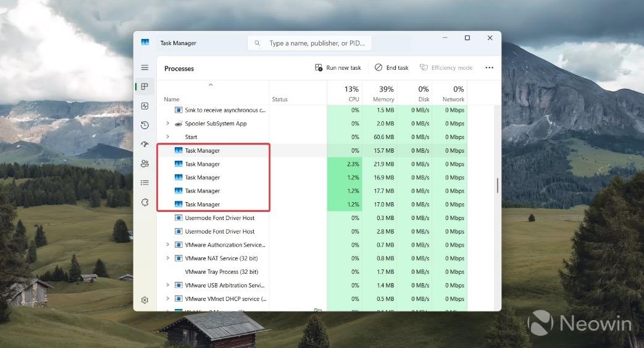This screenshot has height=348, width=644.
Task: Open the App history sidebar icon
Action: coord(144,125)
